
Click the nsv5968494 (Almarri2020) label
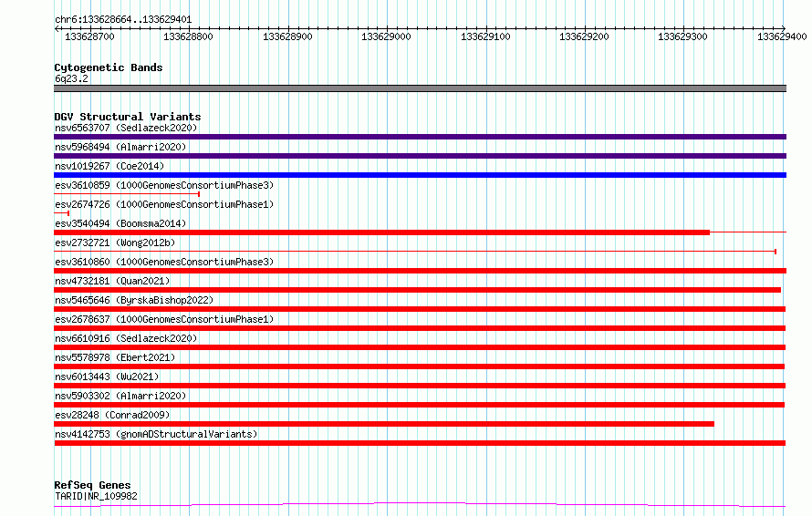pos(120,147)
